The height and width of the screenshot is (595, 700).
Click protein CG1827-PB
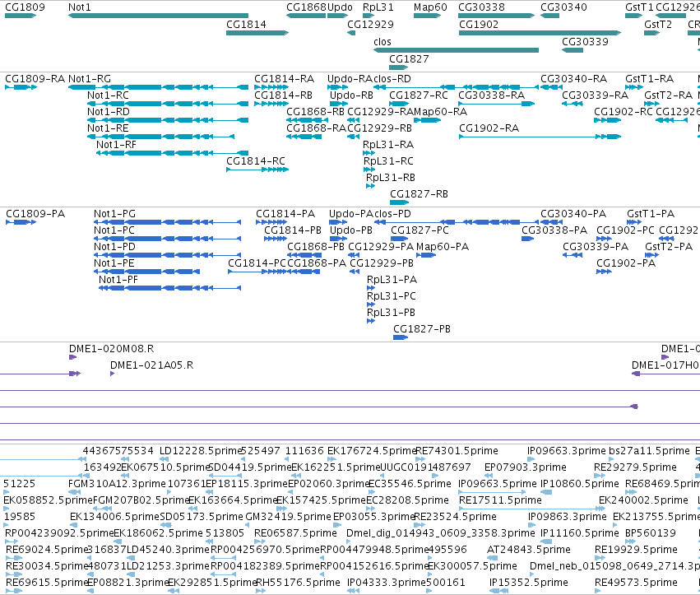(401, 337)
